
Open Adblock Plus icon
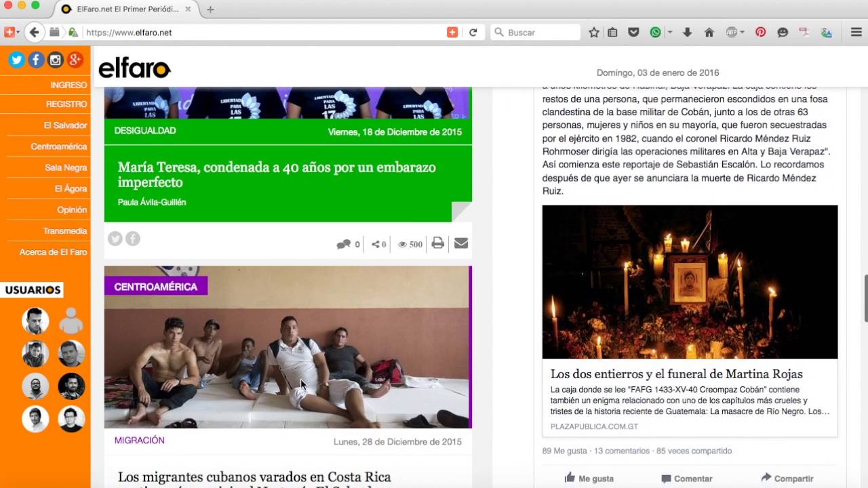click(731, 32)
